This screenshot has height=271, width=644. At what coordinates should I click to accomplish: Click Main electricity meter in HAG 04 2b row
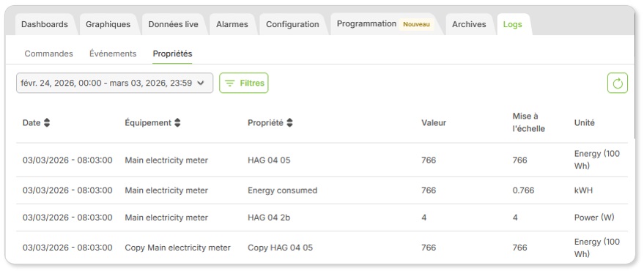(166, 218)
